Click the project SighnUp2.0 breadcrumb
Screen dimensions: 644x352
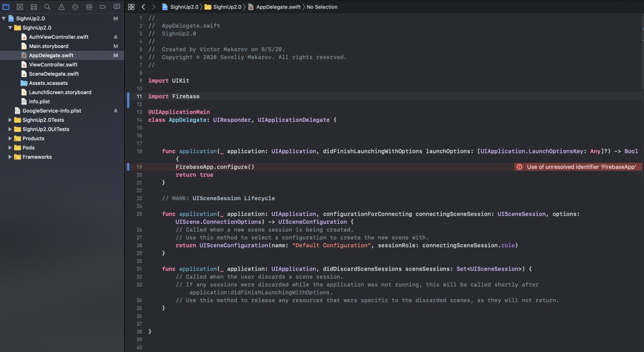[180, 7]
